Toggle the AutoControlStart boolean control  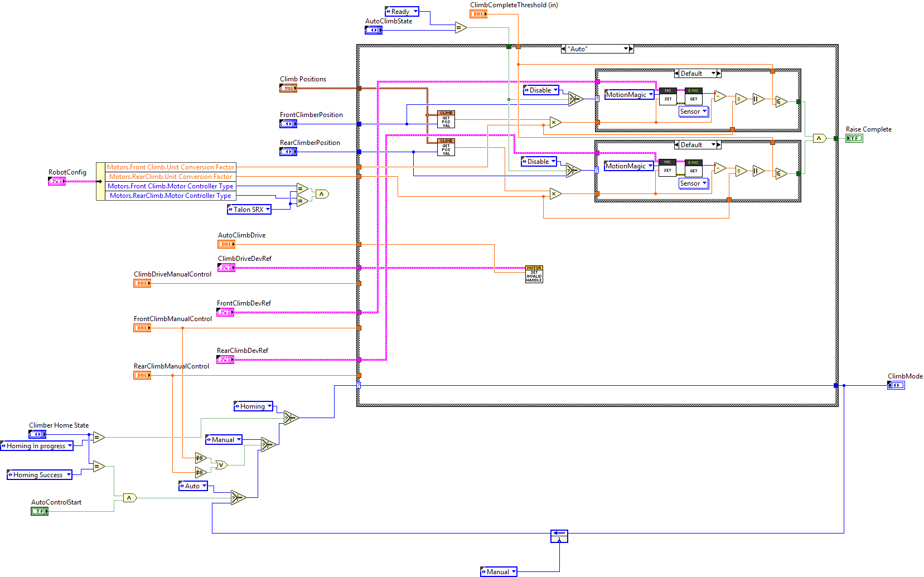[x=39, y=511]
